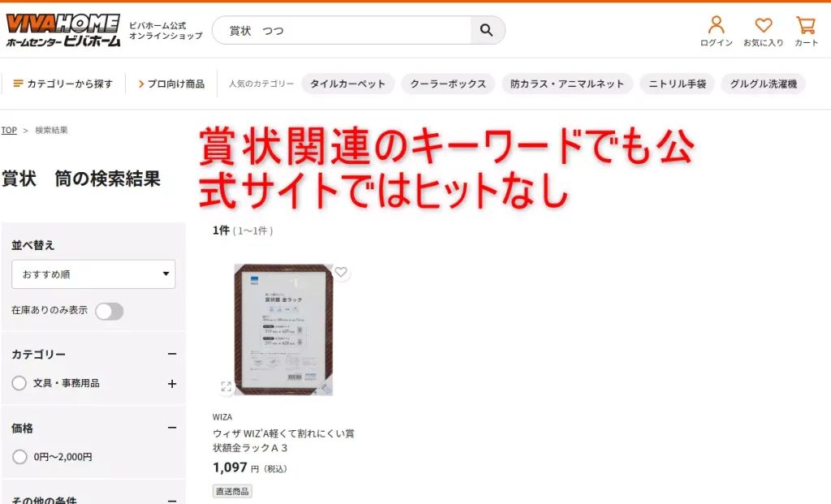Select the 0円〜2,000円 price option

coord(19,456)
